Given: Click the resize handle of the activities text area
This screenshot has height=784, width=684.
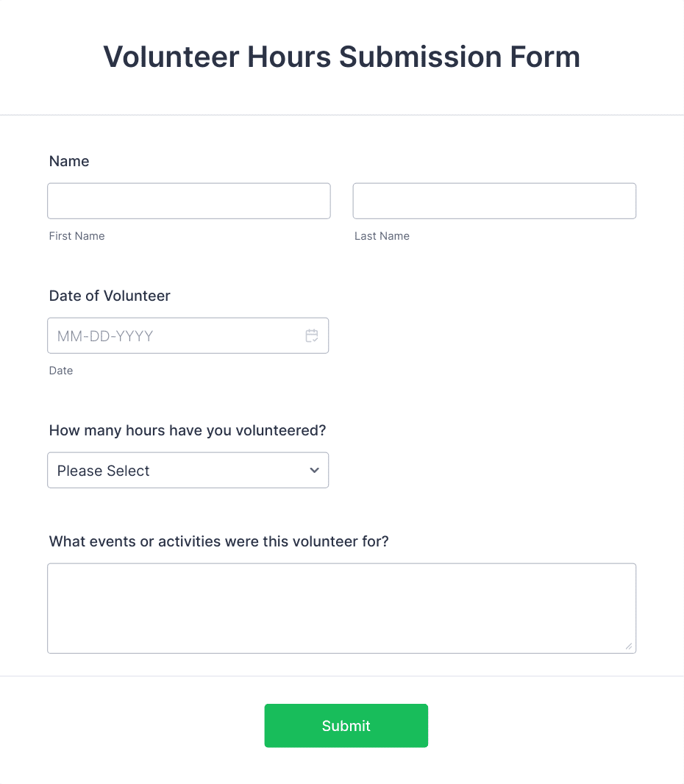Looking at the screenshot, I should [x=630, y=646].
